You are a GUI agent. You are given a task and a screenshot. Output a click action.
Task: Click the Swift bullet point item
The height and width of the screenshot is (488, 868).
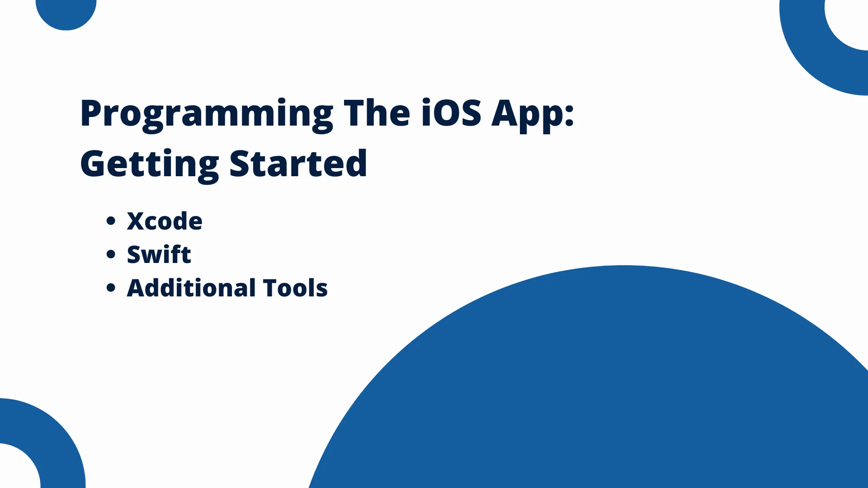tap(158, 254)
